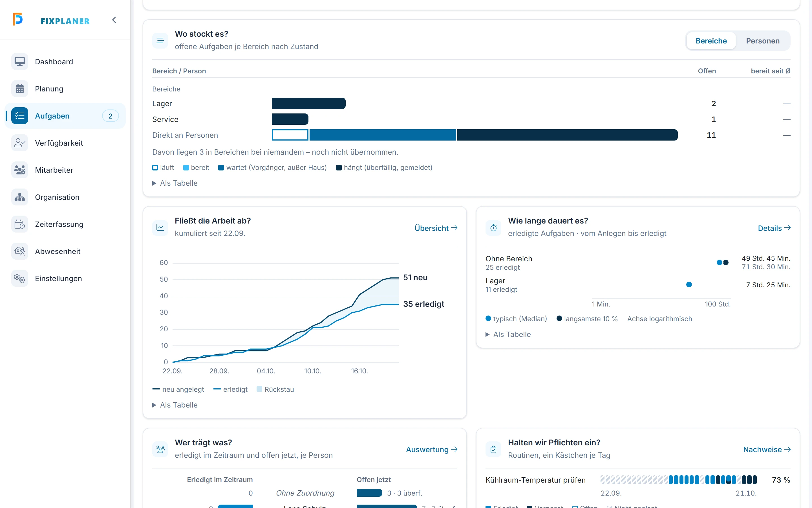Image resolution: width=812 pixels, height=508 pixels.
Task: Open Zeiterfassung from the sidebar
Action: tap(65, 224)
